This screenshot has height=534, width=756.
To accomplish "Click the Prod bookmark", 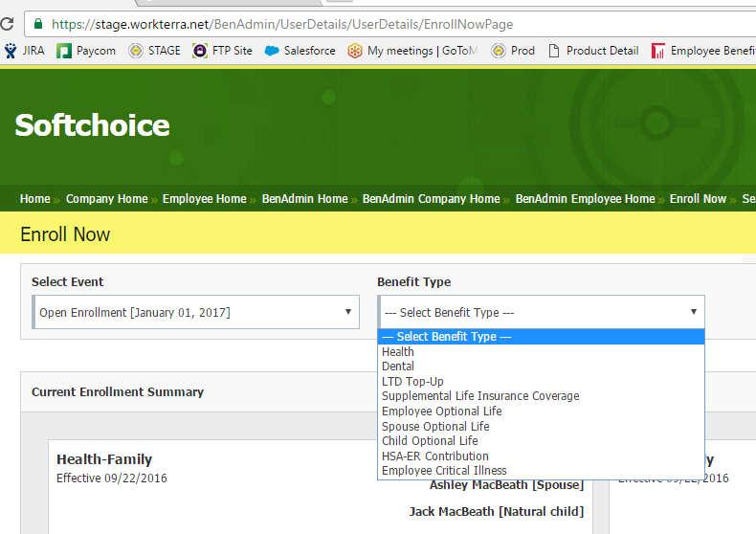I will [x=514, y=51].
